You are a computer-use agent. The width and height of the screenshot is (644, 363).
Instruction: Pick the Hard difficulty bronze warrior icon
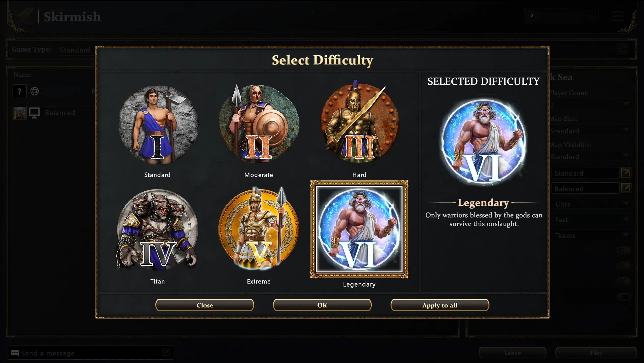pyautogui.click(x=359, y=122)
